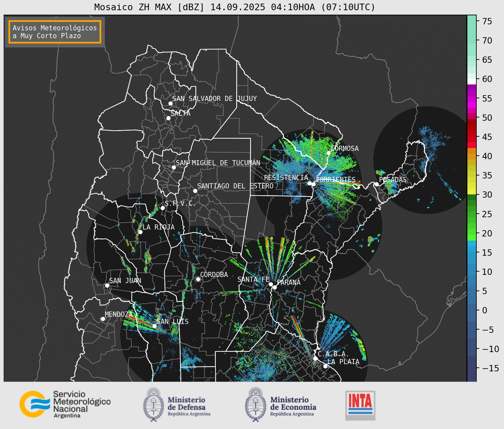Screen dimensions: 504x429
Task: Click the Avisos Meteorológicos a Muy Corto Plazo box
Action: pos(55,32)
